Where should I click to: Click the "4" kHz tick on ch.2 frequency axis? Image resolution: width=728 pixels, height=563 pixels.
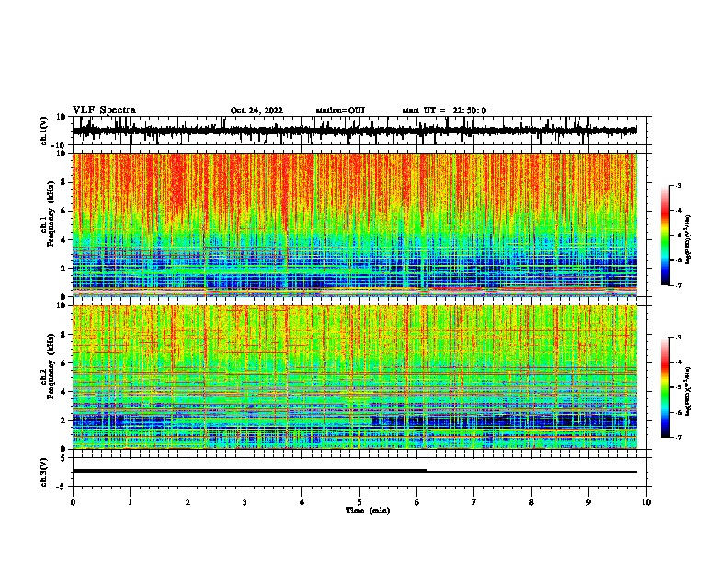63,392
